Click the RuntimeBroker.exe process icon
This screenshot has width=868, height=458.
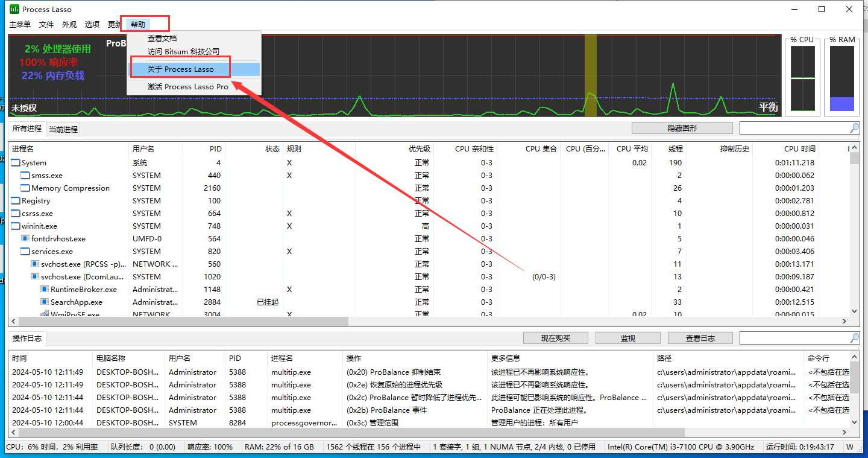(45, 290)
